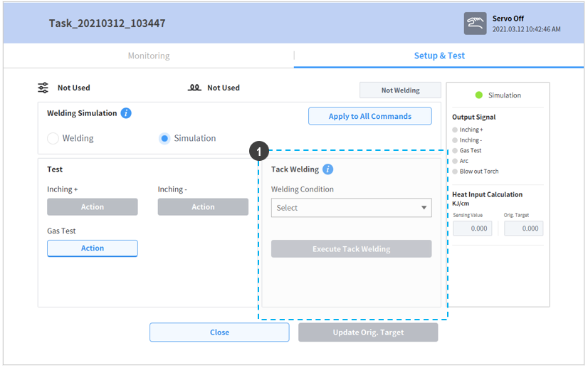The image size is (588, 368).
Task: Click the Welding Simulation info icon
Action: (x=126, y=113)
